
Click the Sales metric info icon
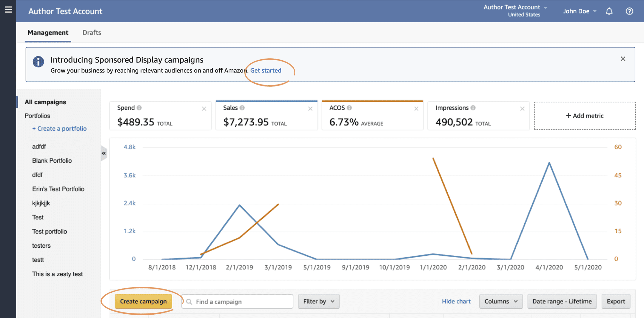click(x=242, y=108)
